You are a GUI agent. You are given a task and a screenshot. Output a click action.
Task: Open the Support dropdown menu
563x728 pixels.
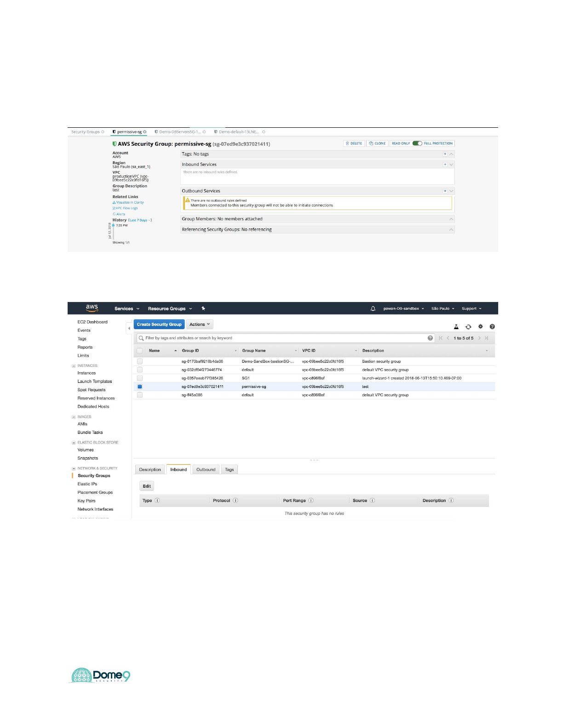pyautogui.click(x=471, y=309)
